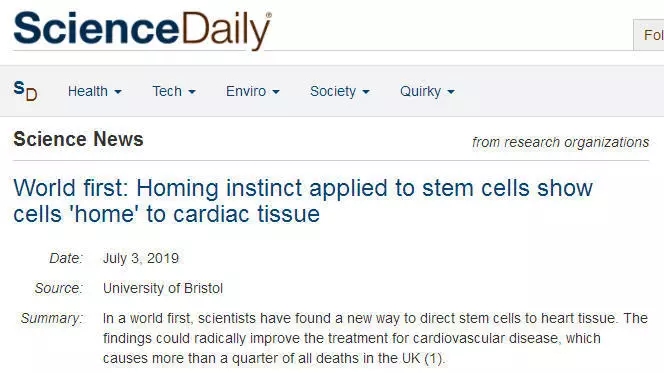Image resolution: width=664 pixels, height=373 pixels.
Task: Click the University of Bristol source
Action: pyautogui.click(x=163, y=288)
